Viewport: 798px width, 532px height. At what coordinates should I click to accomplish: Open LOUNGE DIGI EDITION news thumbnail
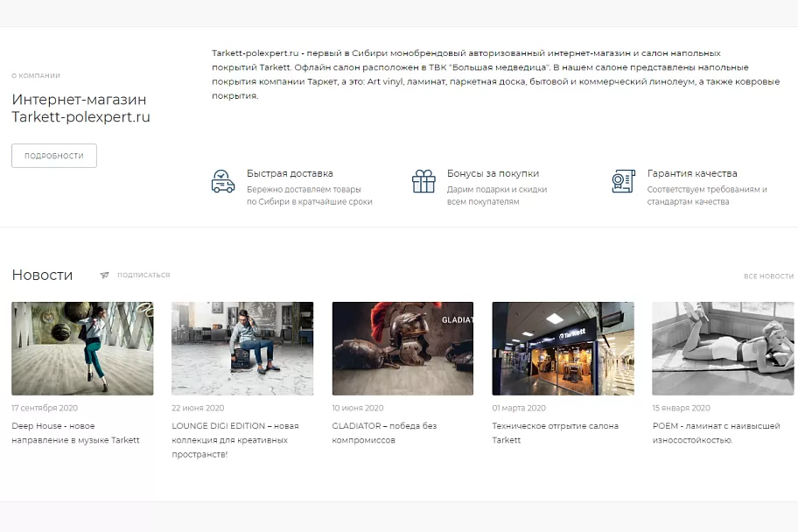(242, 348)
